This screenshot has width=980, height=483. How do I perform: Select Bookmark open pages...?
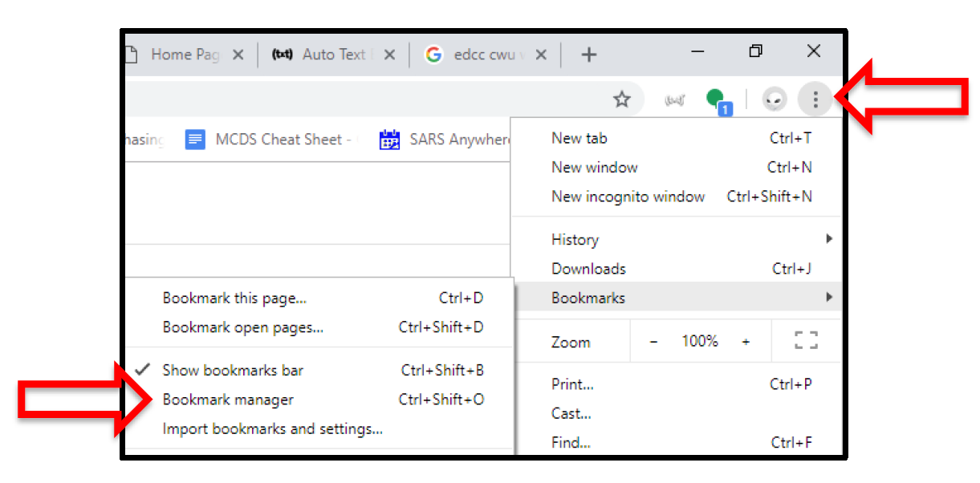click(319, 327)
